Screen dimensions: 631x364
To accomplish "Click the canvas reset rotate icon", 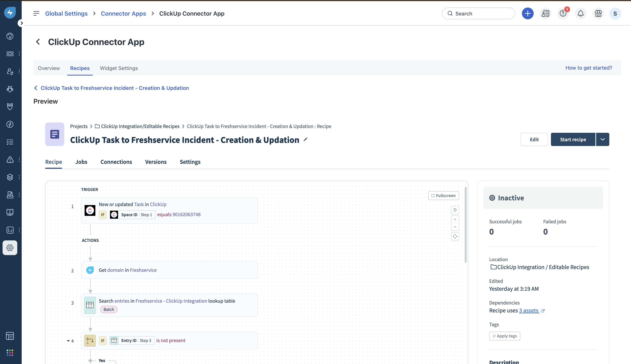I will tap(455, 210).
